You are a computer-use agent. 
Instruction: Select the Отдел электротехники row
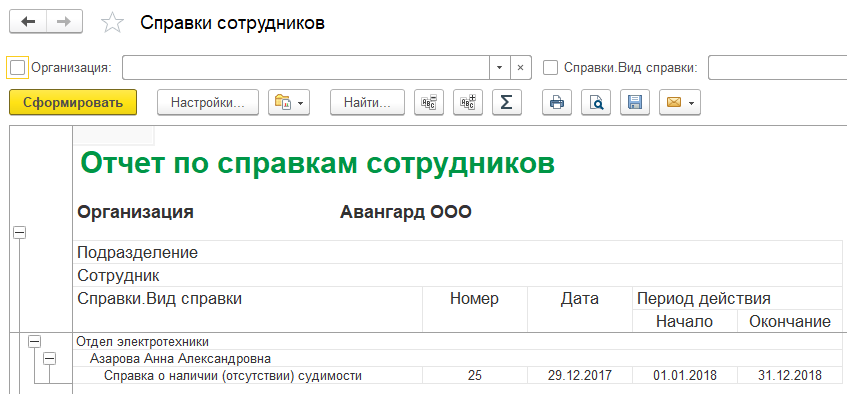click(457, 342)
